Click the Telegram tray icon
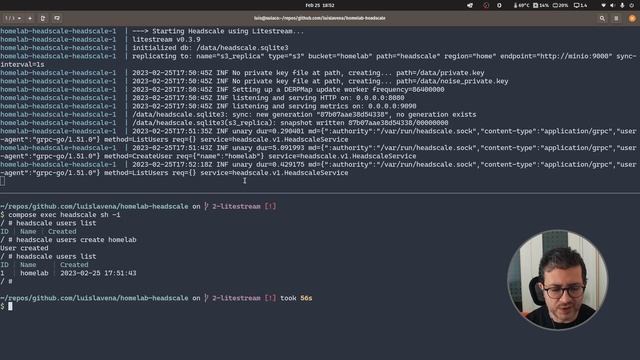Image resolution: width=640 pixels, height=360 pixels. (470, 5)
